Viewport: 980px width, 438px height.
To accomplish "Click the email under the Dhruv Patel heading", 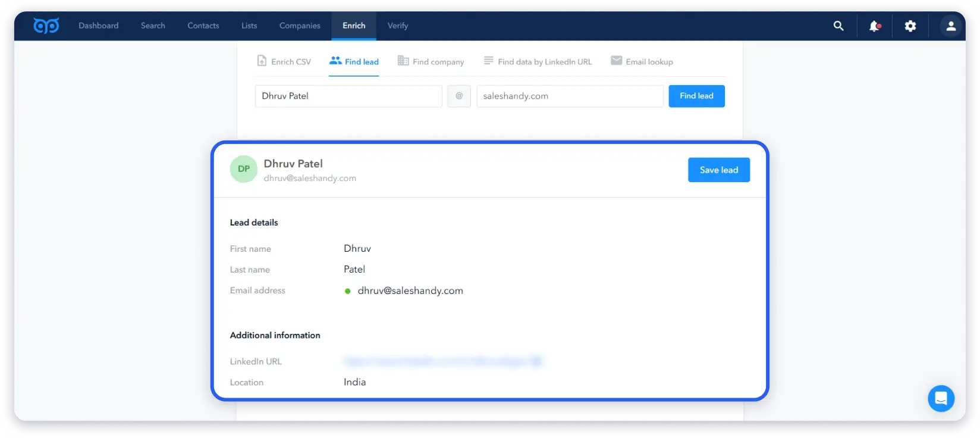I will (310, 178).
